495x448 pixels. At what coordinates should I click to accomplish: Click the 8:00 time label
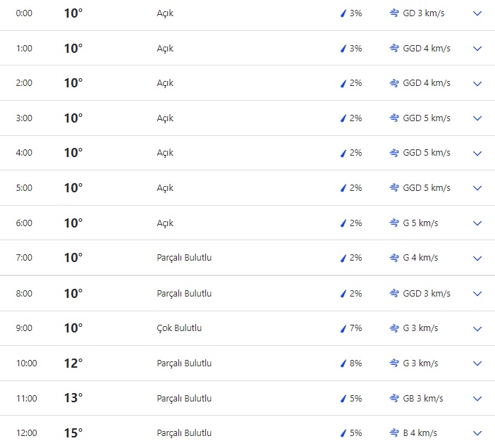coord(24,294)
